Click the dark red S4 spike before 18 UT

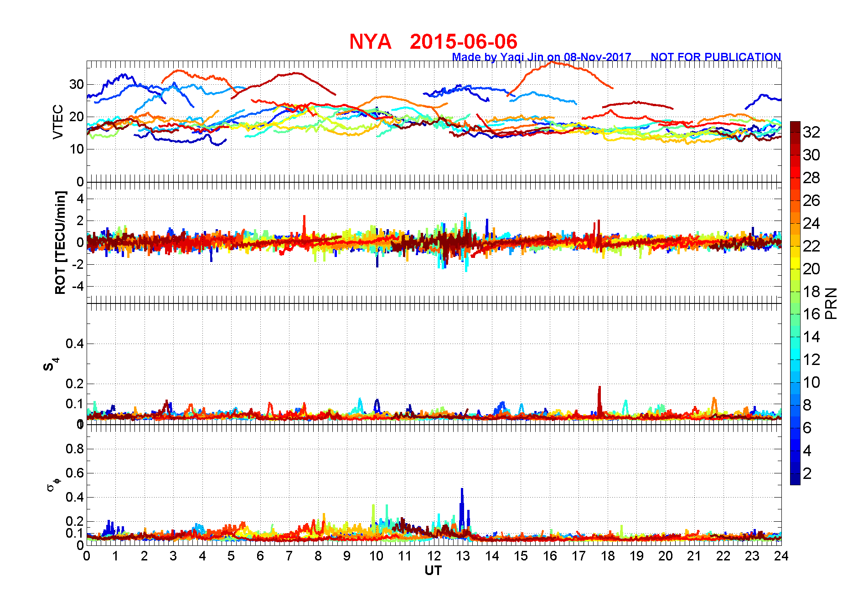(x=599, y=401)
